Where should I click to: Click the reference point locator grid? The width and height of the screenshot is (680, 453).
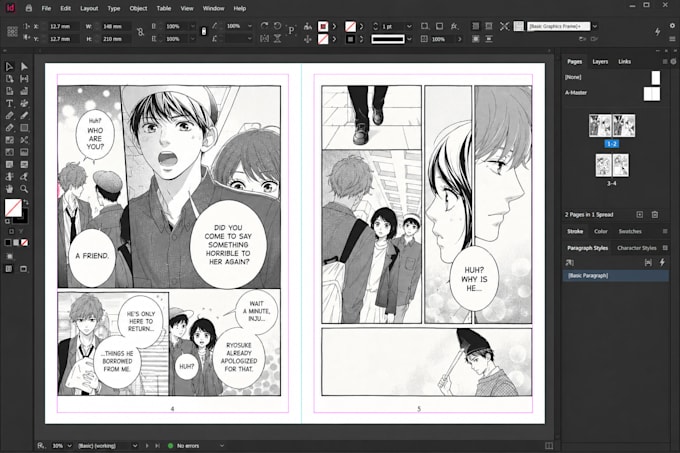pyautogui.click(x=12, y=32)
